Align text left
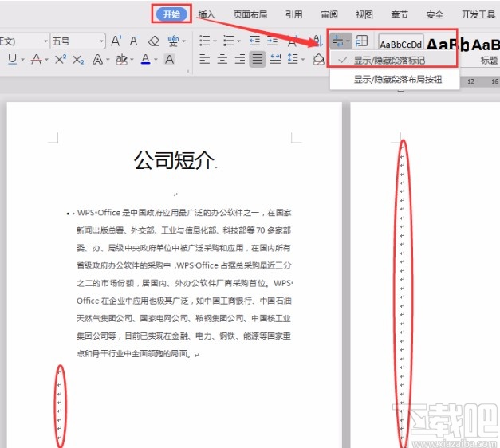 (204, 59)
